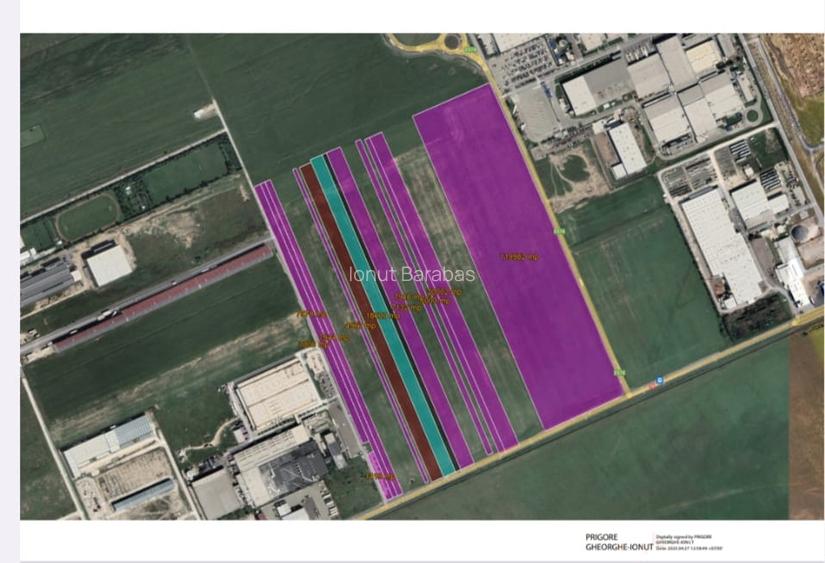Screen dimensions: 825x563
Task: Click the blue road marker on the southern road
Action: (660, 380)
